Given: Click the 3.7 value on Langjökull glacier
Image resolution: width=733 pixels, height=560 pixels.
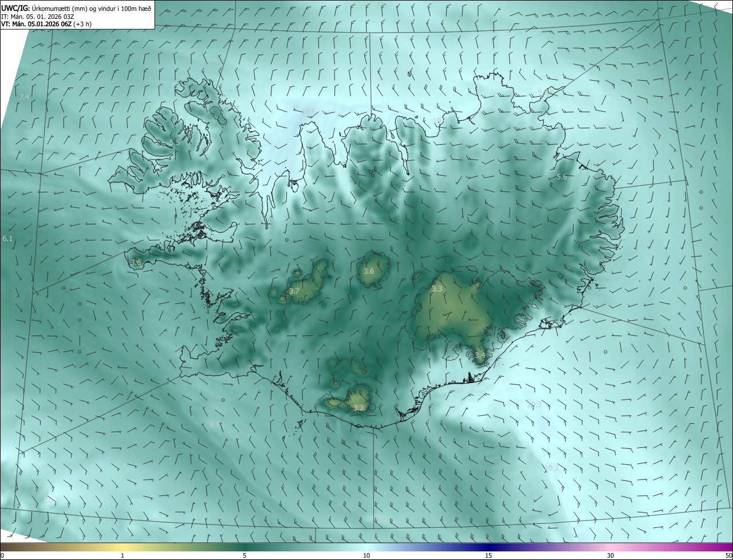Looking at the screenshot, I should [294, 291].
